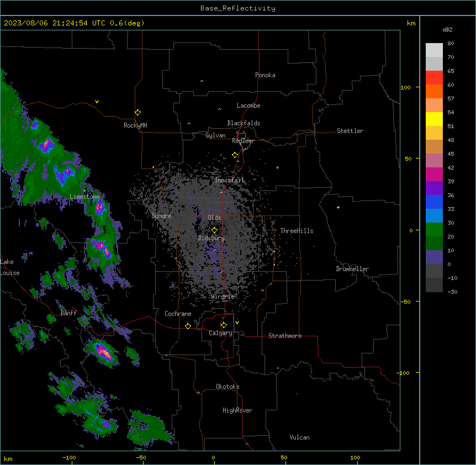Click the yellow diamond marker below Cochrane
The height and width of the screenshot is (465, 476).
[188, 326]
